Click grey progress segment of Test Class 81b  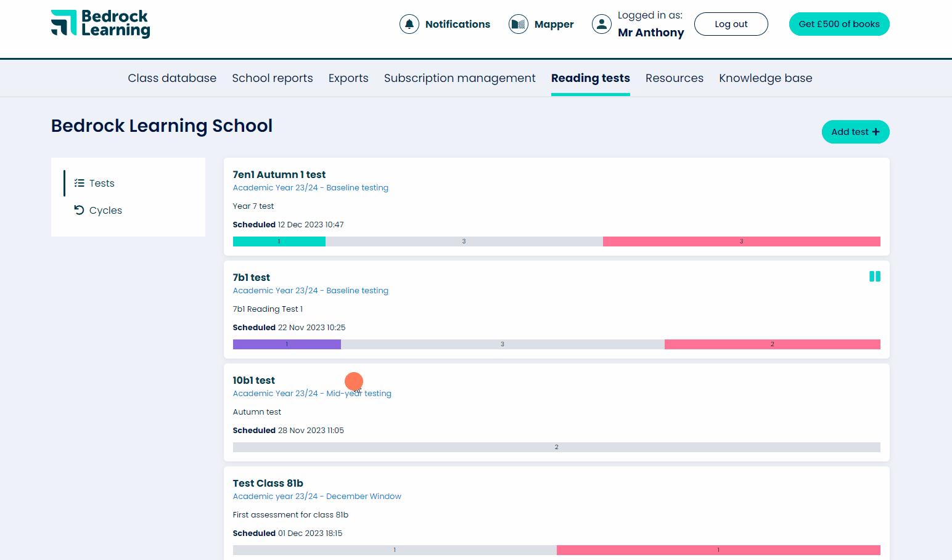(395, 550)
